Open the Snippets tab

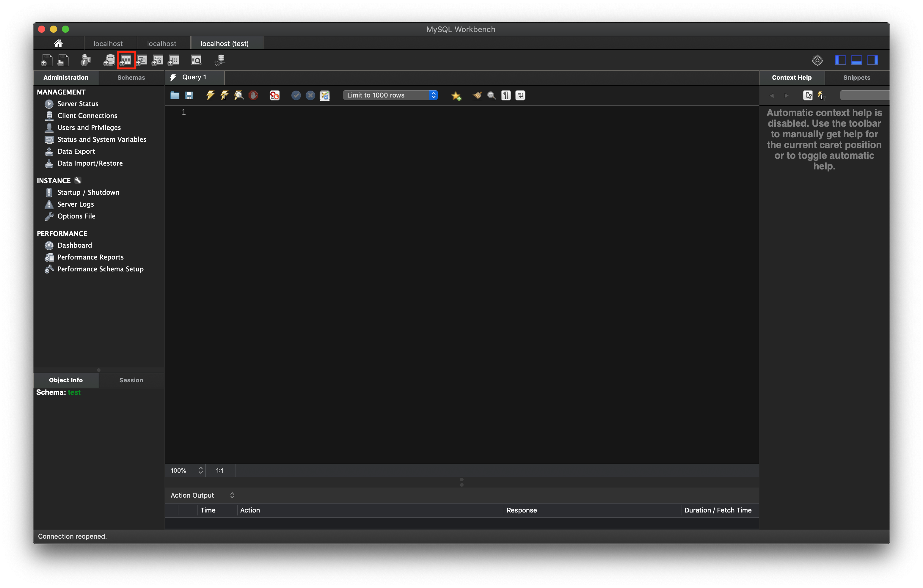(857, 77)
